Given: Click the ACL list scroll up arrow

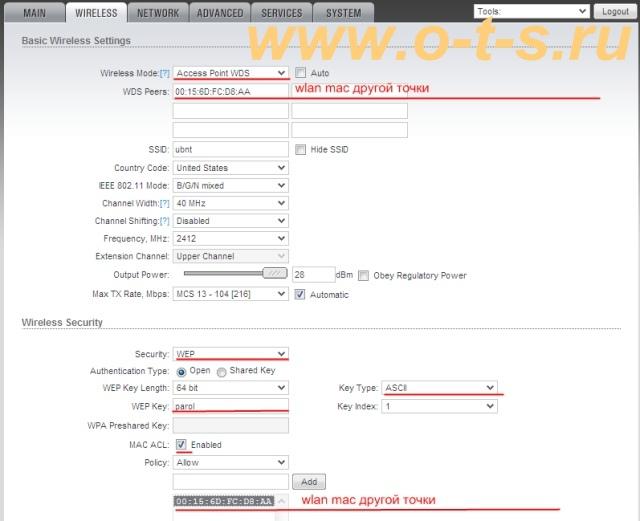Looking at the screenshot, I should point(281,501).
